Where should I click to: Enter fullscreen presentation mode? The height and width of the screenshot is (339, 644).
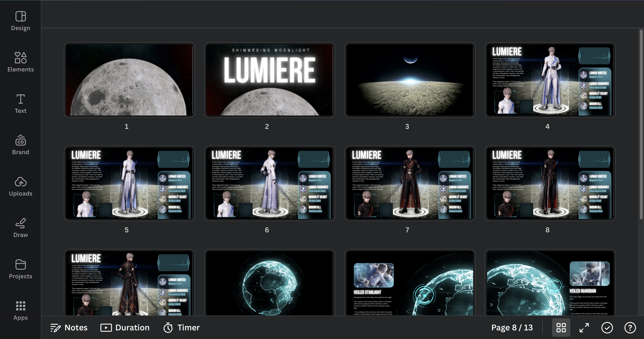[x=584, y=328]
